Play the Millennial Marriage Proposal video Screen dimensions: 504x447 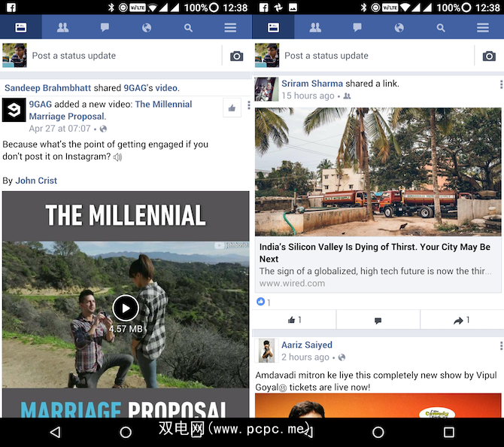pos(126,308)
